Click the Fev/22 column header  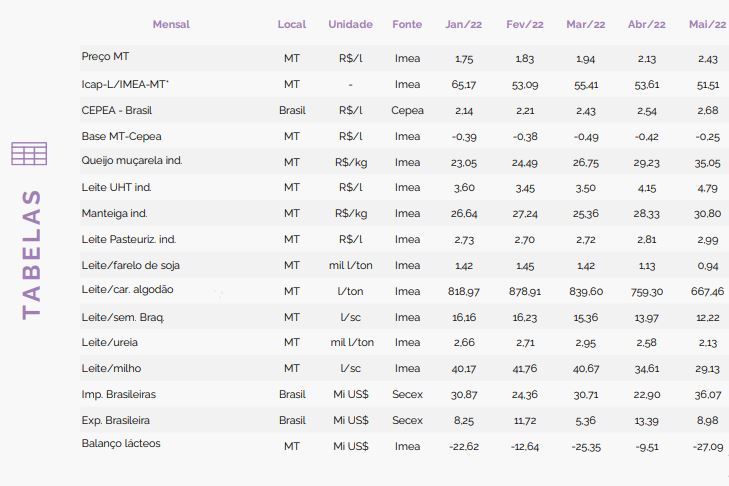pos(524,24)
